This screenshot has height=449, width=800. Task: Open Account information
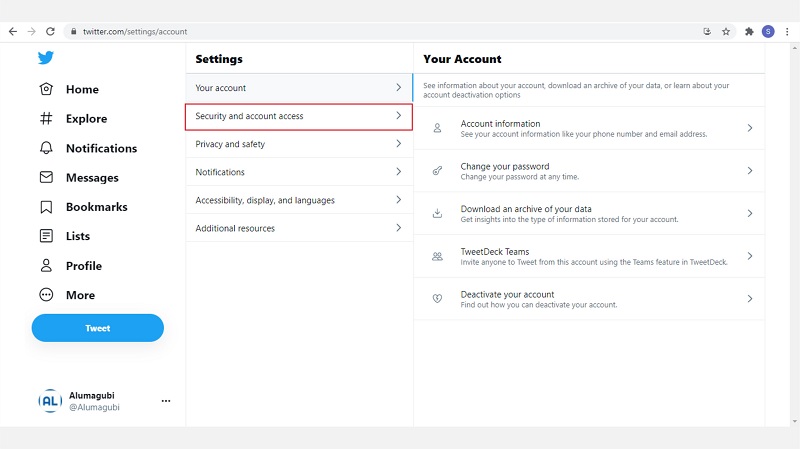click(x=589, y=128)
